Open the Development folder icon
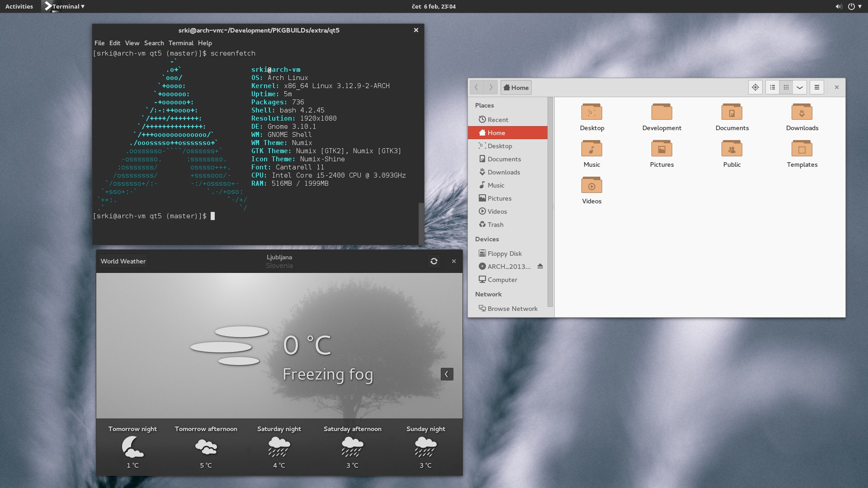Image resolution: width=868 pixels, height=488 pixels. pos(661,112)
